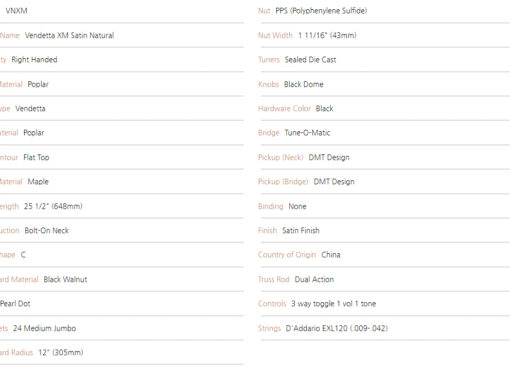Click the Right Handed spec value
This screenshot has width=510, height=382.
(34, 60)
